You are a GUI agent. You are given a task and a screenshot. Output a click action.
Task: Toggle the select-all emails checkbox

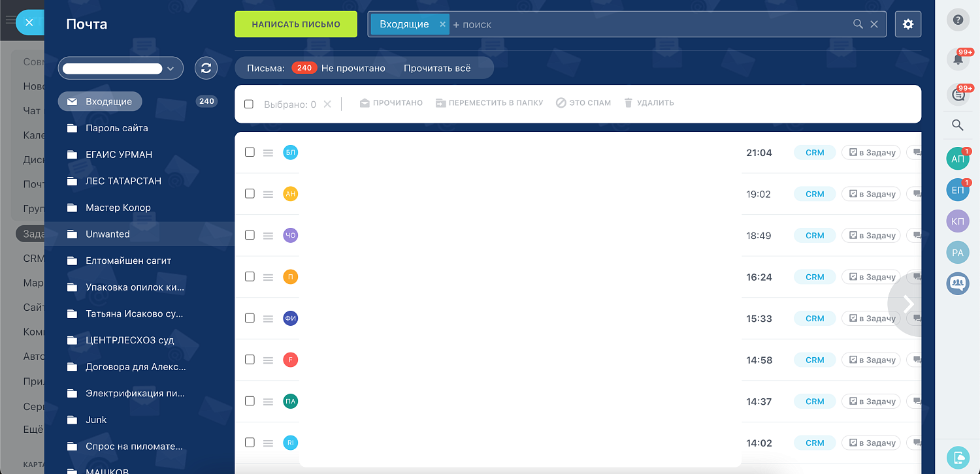pos(249,103)
